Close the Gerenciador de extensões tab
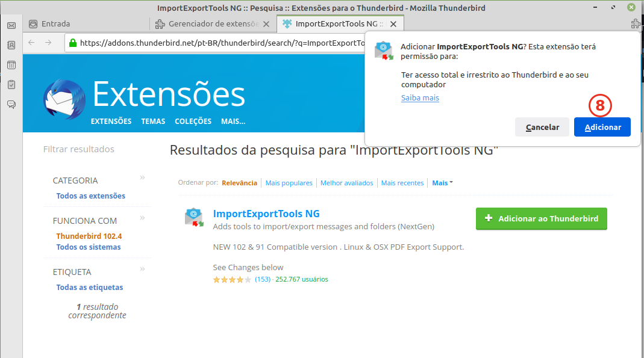The image size is (644, 358). tap(266, 24)
